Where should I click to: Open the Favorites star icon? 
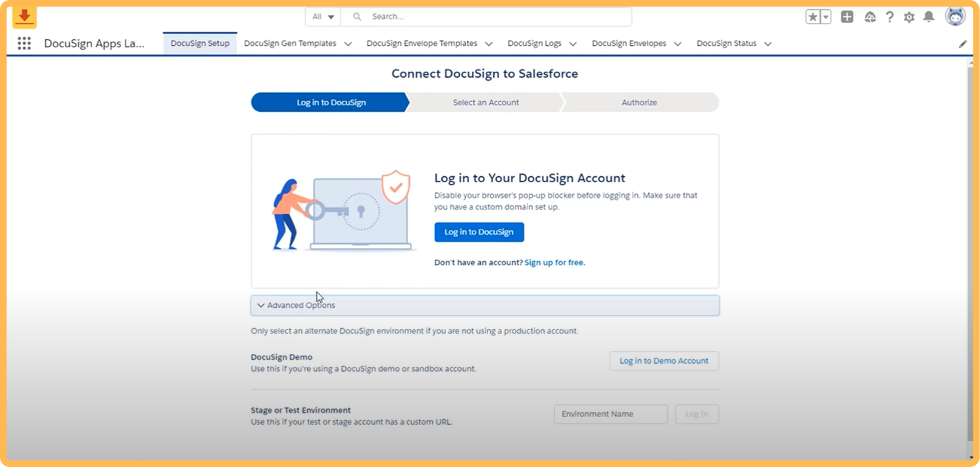tap(813, 17)
